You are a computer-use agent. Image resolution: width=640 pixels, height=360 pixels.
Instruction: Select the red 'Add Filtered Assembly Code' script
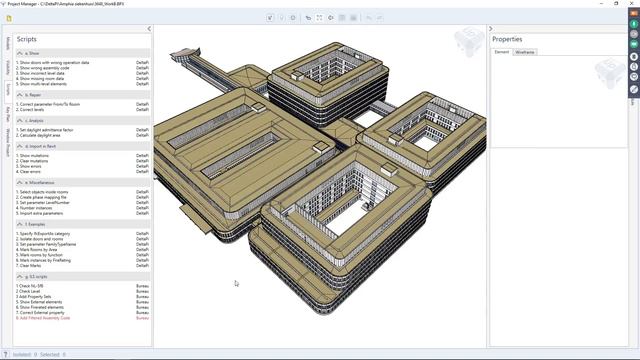pos(43,318)
